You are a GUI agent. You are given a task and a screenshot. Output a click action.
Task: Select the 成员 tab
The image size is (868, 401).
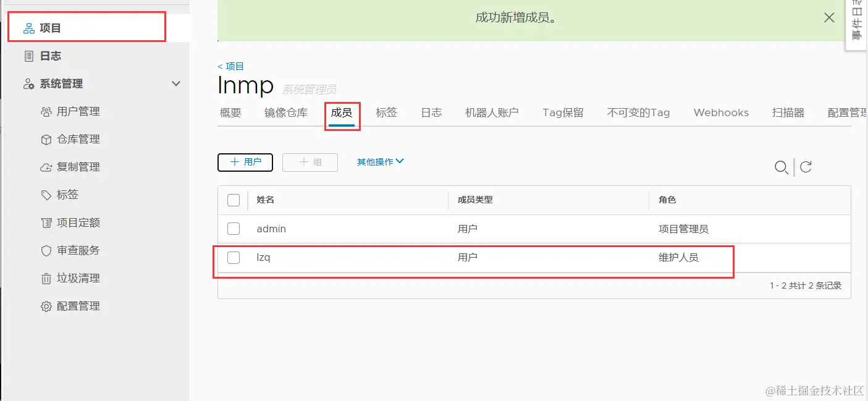point(342,112)
